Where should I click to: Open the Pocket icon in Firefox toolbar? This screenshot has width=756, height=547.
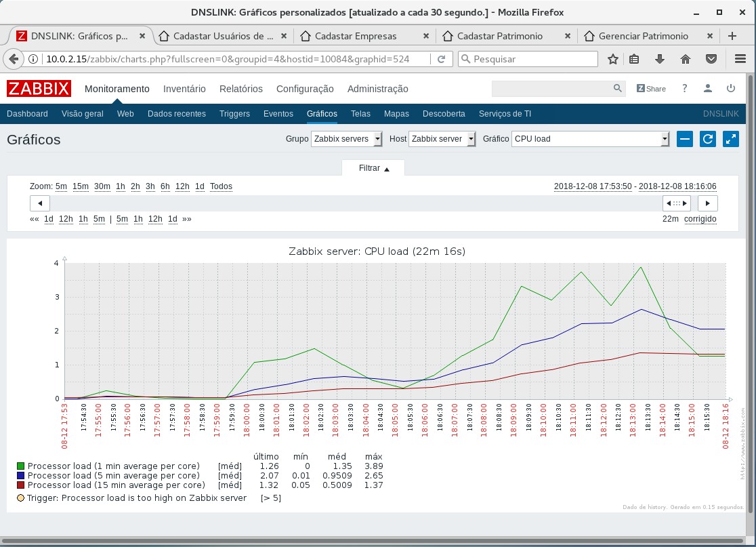click(x=711, y=59)
